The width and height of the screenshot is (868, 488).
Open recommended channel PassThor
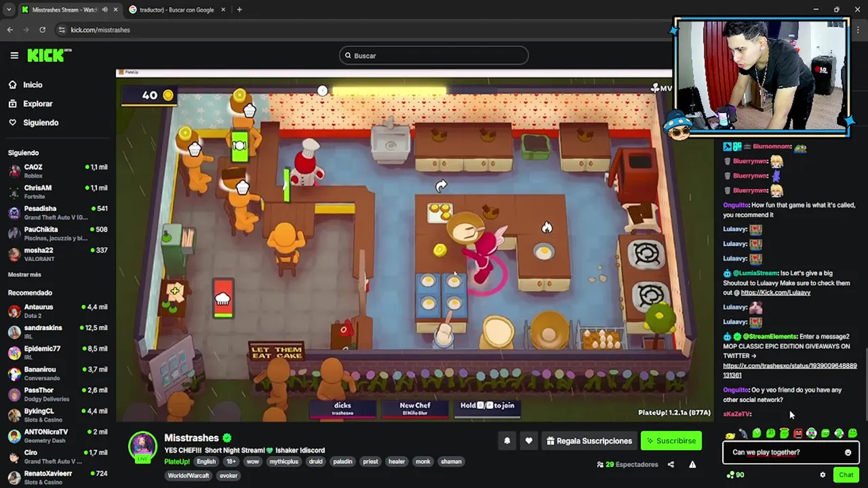pos(58,394)
